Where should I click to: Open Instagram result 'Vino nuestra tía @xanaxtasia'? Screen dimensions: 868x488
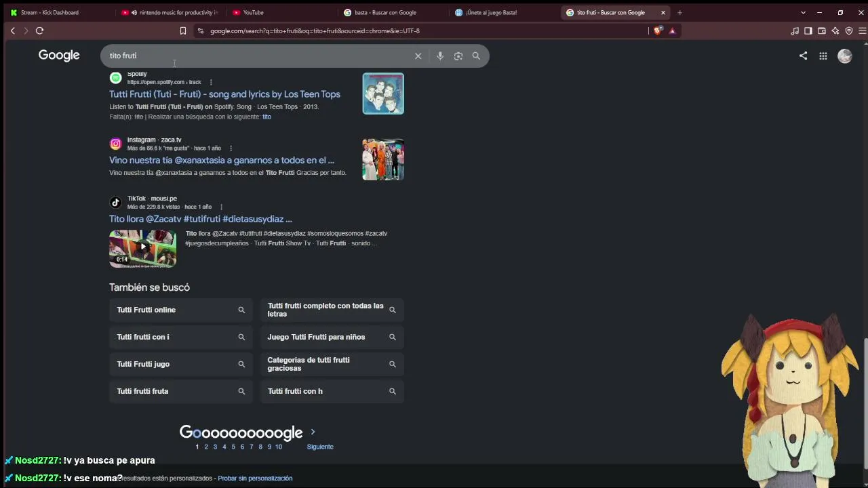tap(222, 161)
